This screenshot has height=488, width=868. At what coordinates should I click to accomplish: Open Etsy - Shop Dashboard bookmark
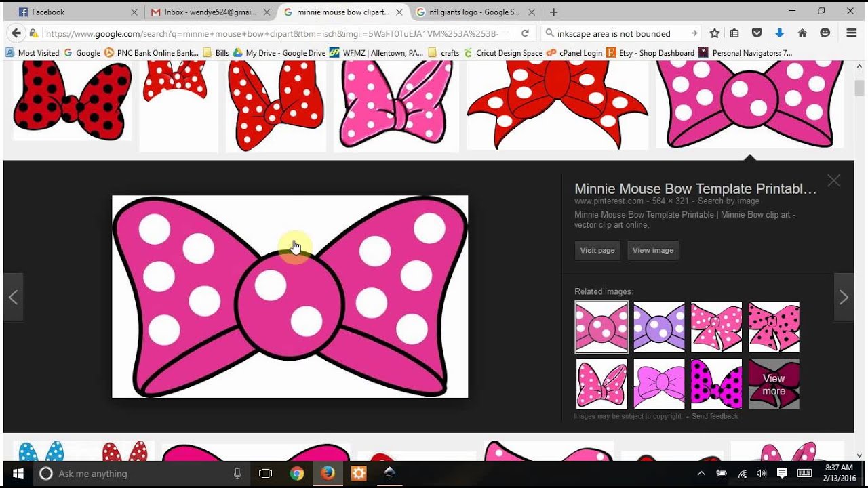651,53
